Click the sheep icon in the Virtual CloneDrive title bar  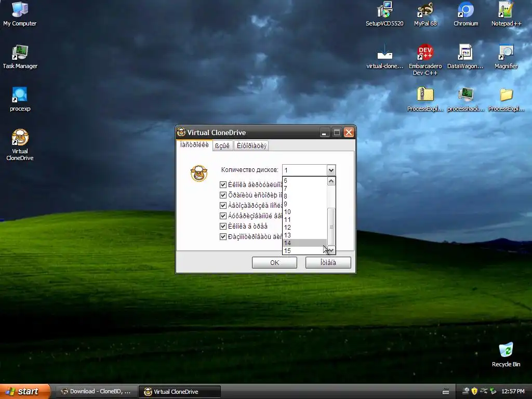click(181, 132)
